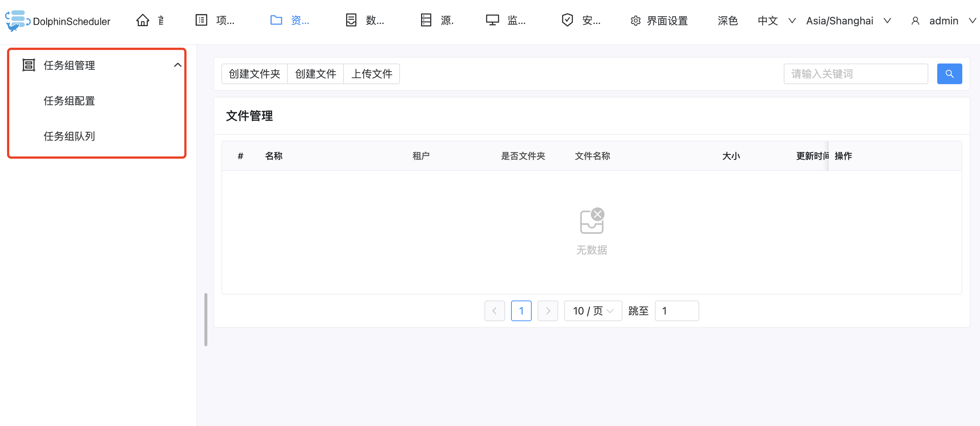The image size is (980, 426).
Task: Collapse the 任务组管理 sidebar menu
Action: point(177,65)
